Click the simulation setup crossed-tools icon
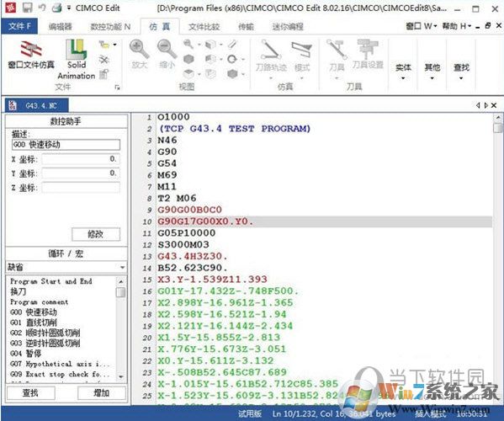 tap(103, 60)
